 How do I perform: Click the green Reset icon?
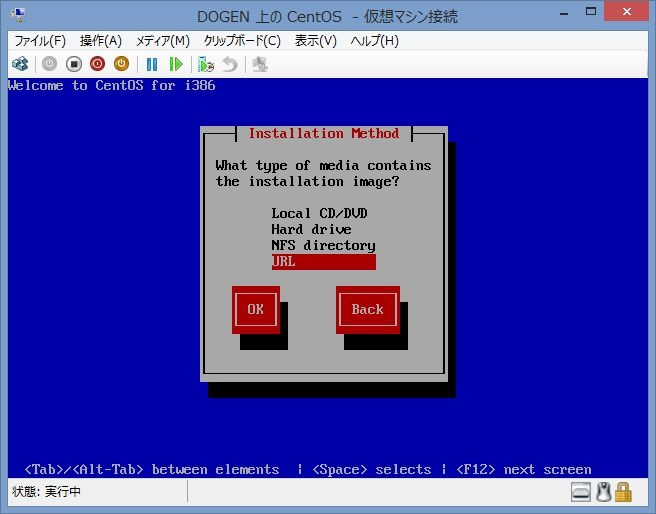pos(176,64)
